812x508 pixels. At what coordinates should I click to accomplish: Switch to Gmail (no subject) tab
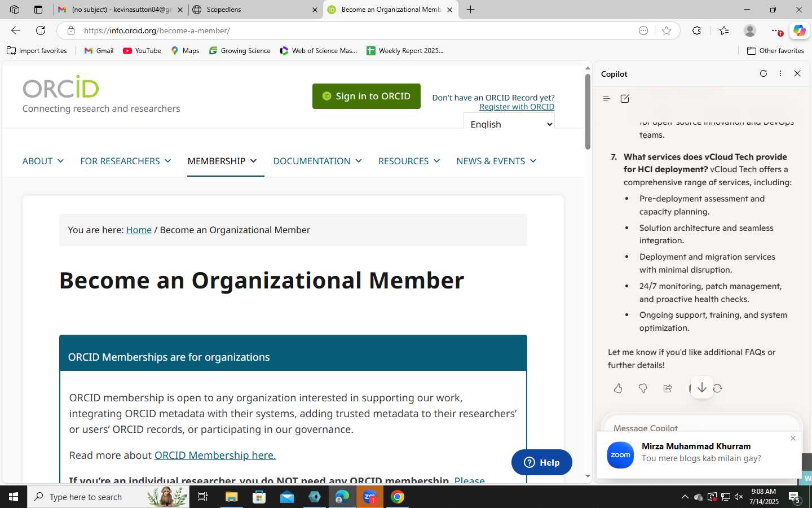pos(121,10)
